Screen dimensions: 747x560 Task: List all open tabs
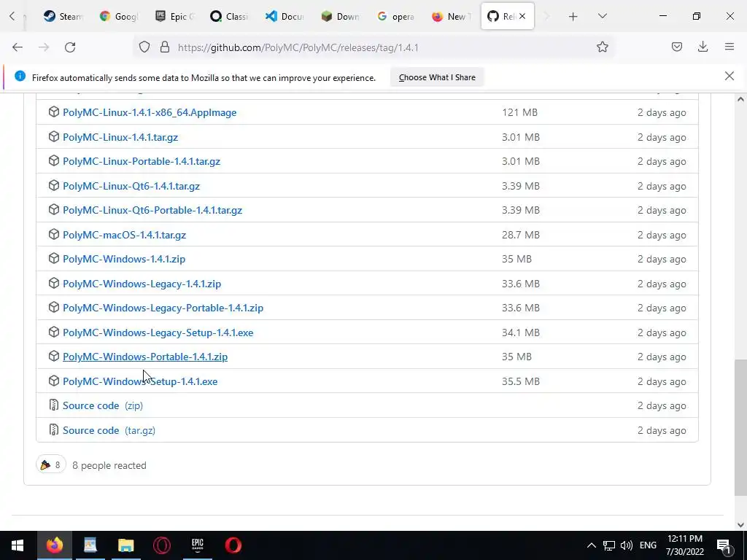click(602, 17)
